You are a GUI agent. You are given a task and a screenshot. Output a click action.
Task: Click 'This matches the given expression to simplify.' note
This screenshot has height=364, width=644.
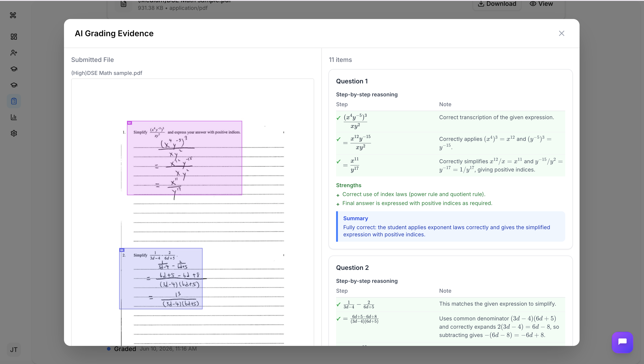497,304
